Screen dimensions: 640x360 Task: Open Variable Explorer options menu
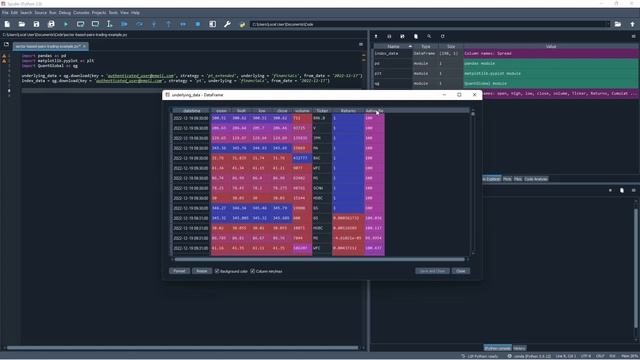pyautogui.click(x=633, y=36)
